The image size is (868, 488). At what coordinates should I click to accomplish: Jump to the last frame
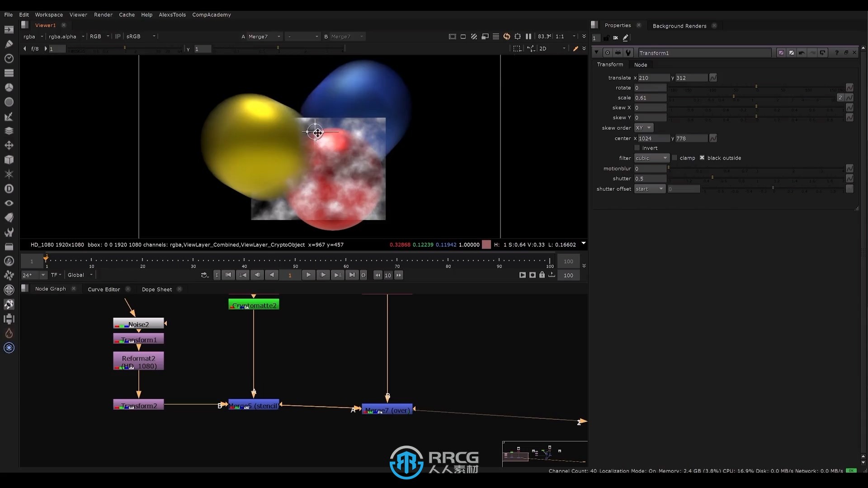click(352, 275)
